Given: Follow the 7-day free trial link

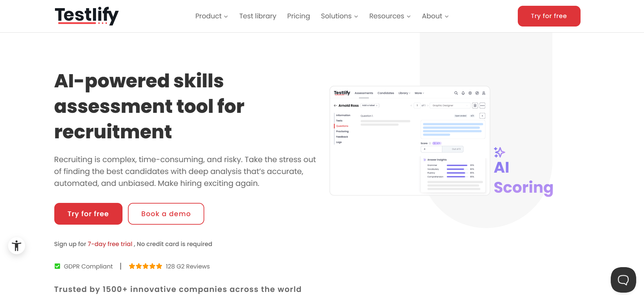Looking at the screenshot, I should click(x=110, y=244).
